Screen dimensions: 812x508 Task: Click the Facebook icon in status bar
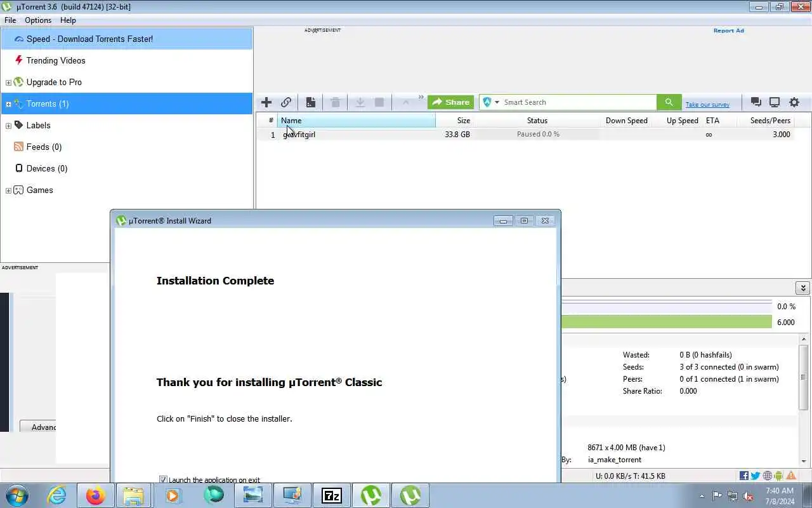[744, 476]
